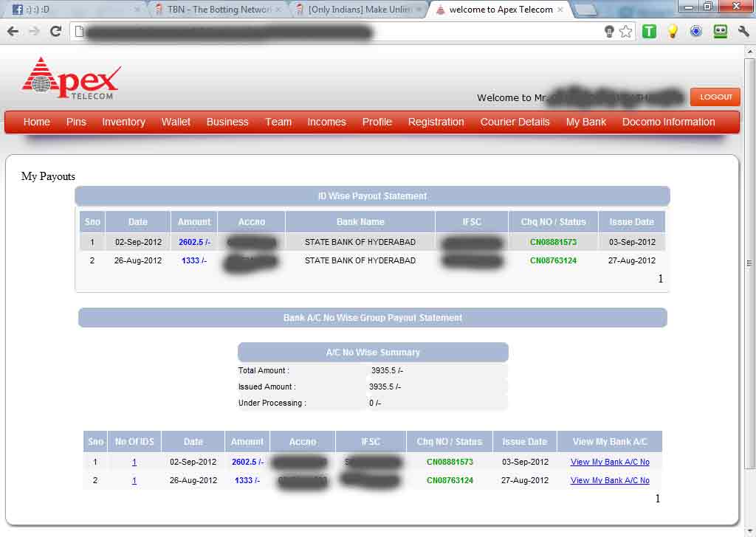Click cheque CN08881573 in ID Wise statement

coord(553,242)
